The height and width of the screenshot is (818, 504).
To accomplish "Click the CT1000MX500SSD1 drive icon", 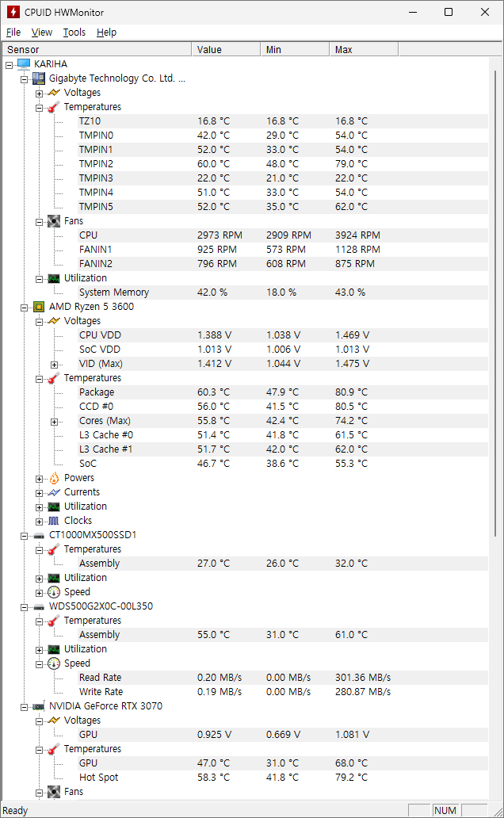I will pos(39,535).
